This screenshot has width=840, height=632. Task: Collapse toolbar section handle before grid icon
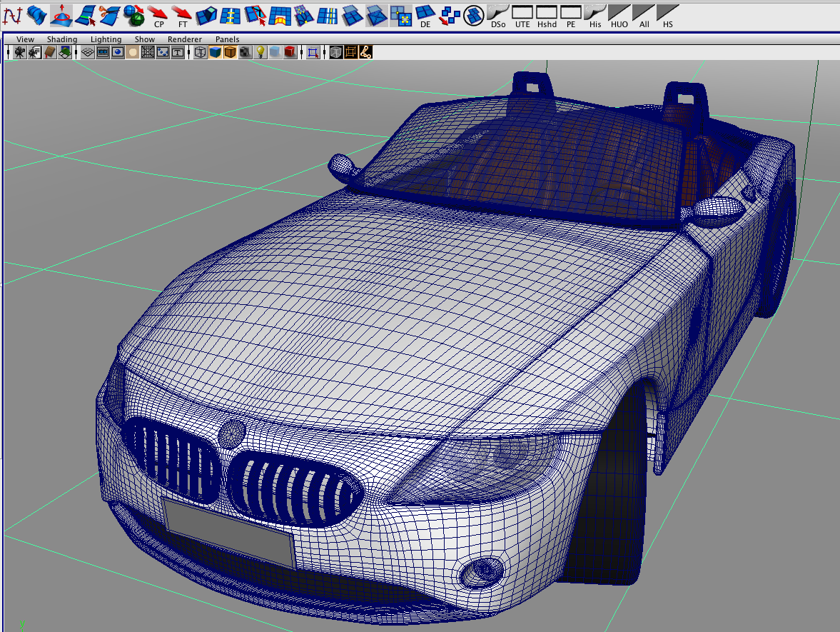tap(76, 52)
